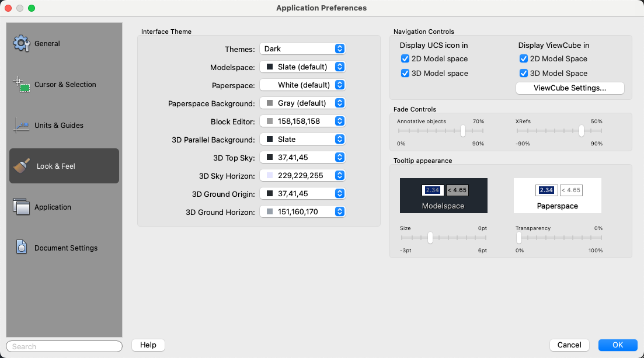Open ViewCube Settings
The height and width of the screenshot is (358, 644).
570,88
